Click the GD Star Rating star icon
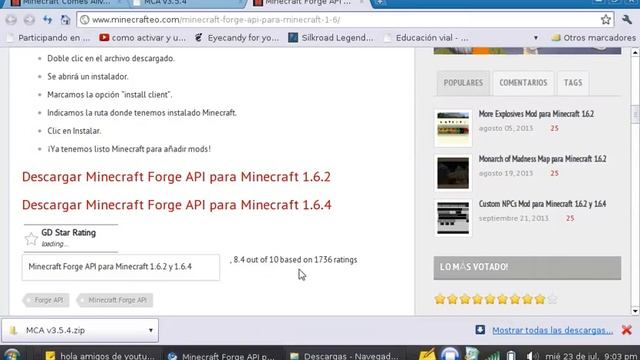This screenshot has height=360, width=640. [31, 239]
